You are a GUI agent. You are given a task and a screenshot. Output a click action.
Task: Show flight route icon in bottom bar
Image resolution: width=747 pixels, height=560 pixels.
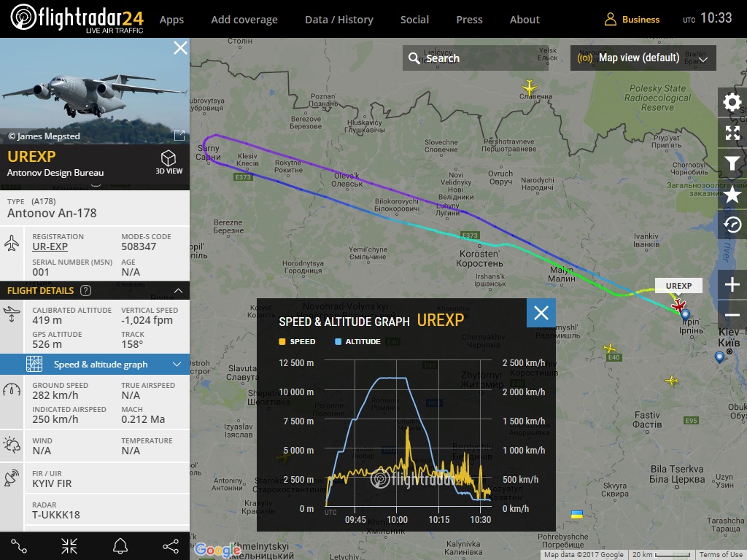pyautogui.click(x=19, y=545)
